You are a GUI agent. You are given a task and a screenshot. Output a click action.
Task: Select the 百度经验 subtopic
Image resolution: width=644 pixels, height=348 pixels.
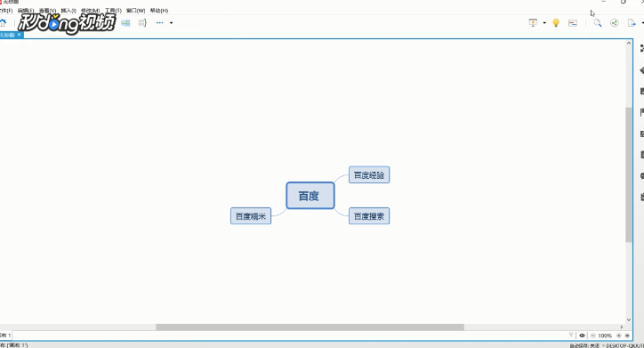pos(369,174)
